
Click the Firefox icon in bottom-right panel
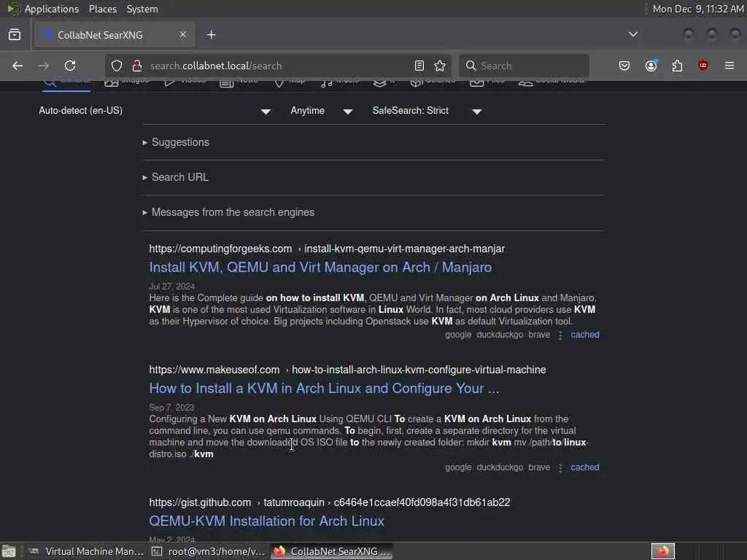click(x=662, y=551)
